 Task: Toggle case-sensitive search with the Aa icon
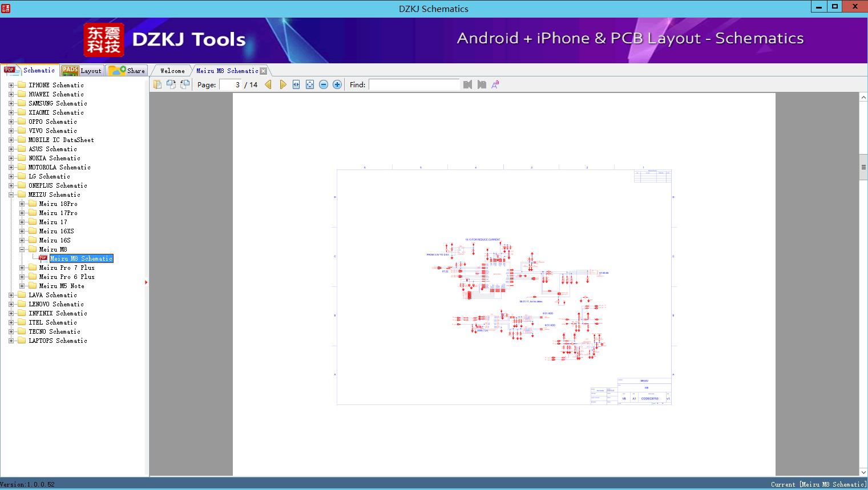click(494, 84)
